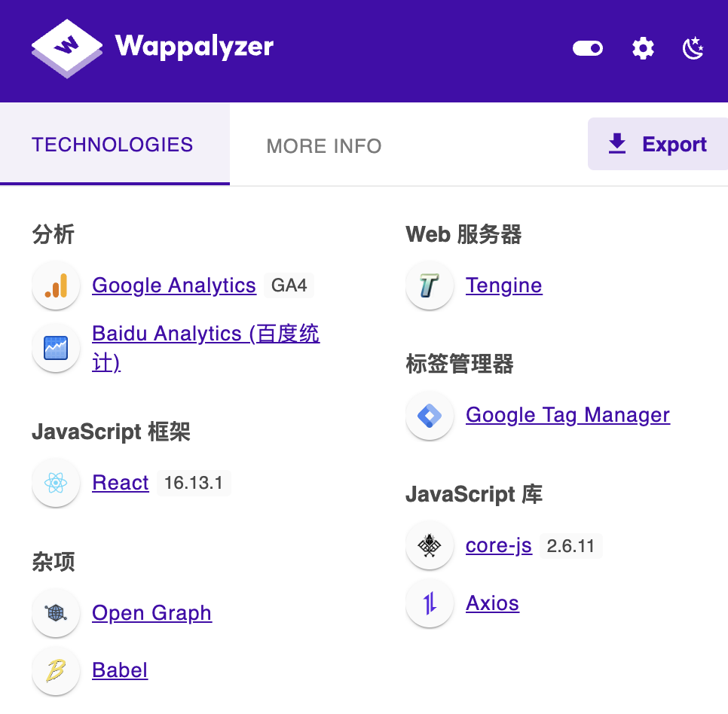Viewport: 728px width, 714px height.
Task: Click the JavaScript 框架 category heading
Action: [111, 432]
